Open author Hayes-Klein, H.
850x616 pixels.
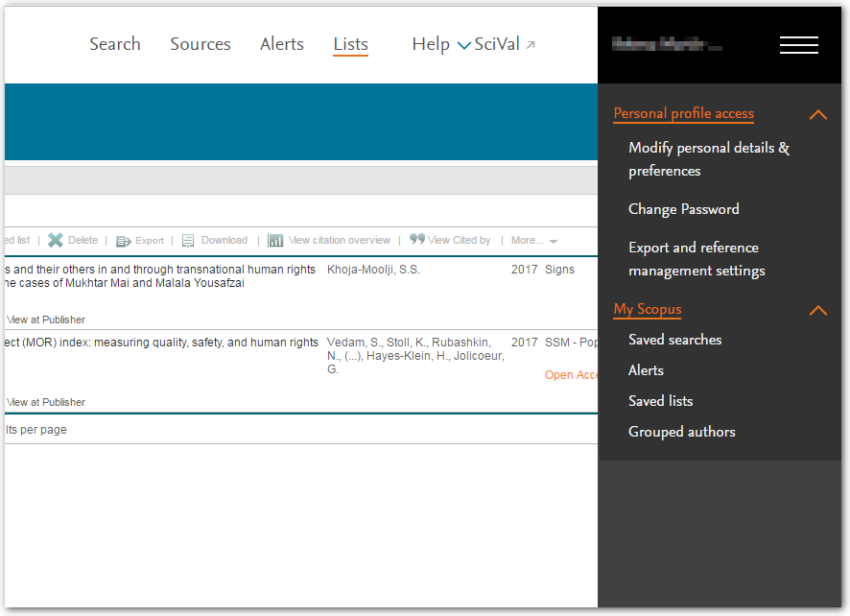408,356
